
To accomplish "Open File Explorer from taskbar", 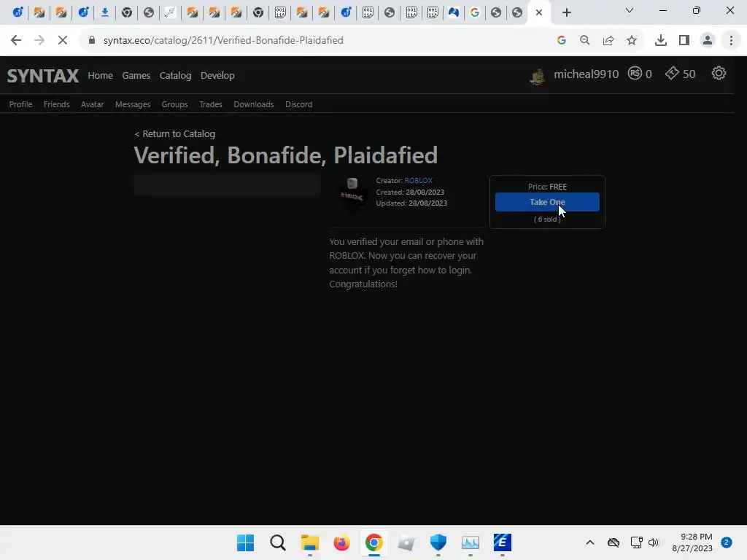I will (309, 542).
